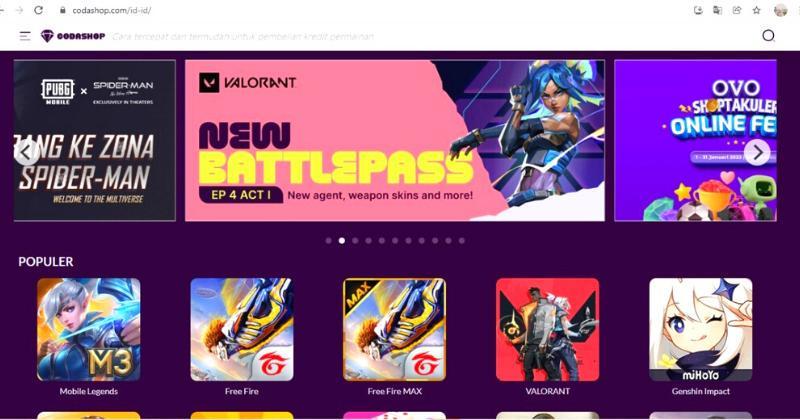Open the Mobile Legends game tile
800x420 pixels.
[89, 330]
